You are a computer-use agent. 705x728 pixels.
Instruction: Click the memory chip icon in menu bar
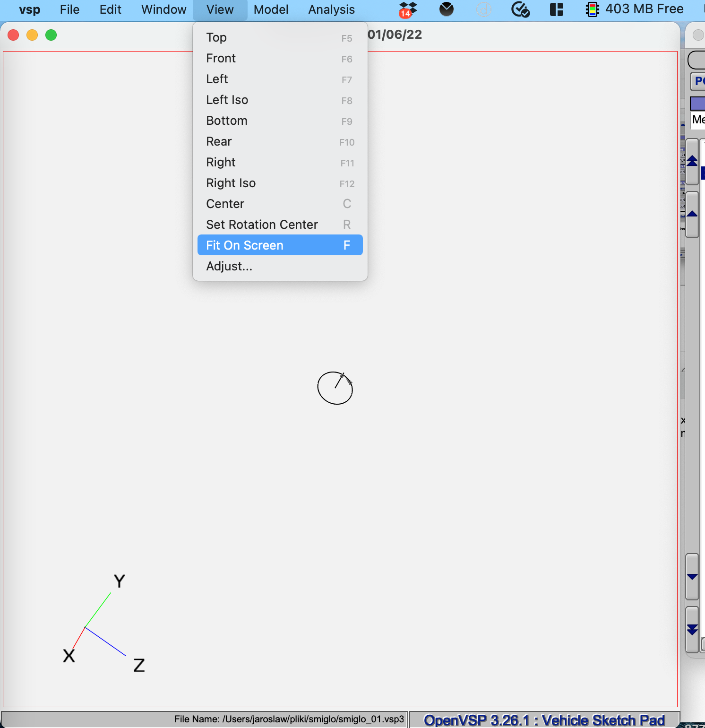click(592, 9)
